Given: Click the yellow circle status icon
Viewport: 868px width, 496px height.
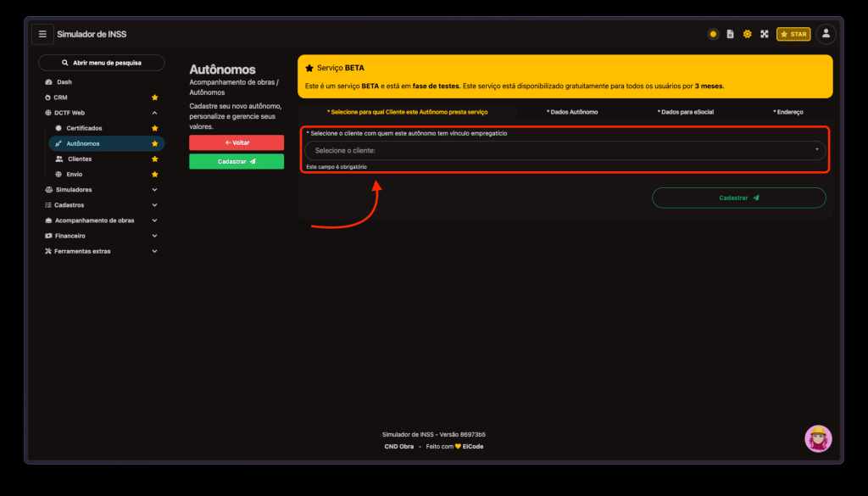Looking at the screenshot, I should (713, 34).
